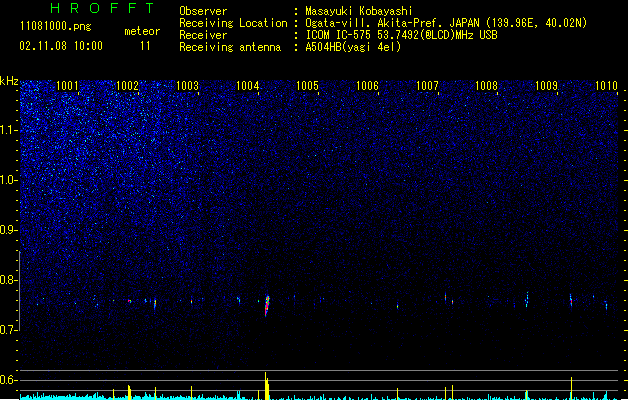The image size is (629, 400).
Task: Click frequency axis label 0.9
Action: click(x=8, y=230)
